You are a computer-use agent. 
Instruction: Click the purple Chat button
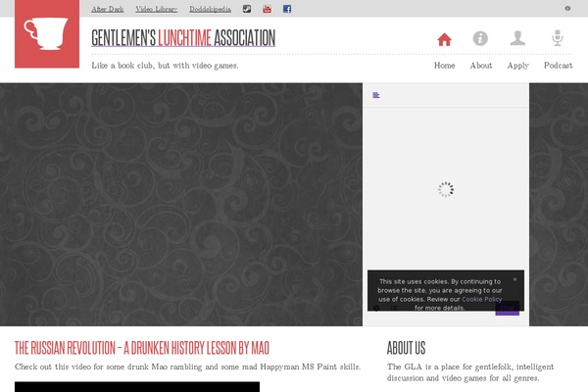(x=507, y=308)
